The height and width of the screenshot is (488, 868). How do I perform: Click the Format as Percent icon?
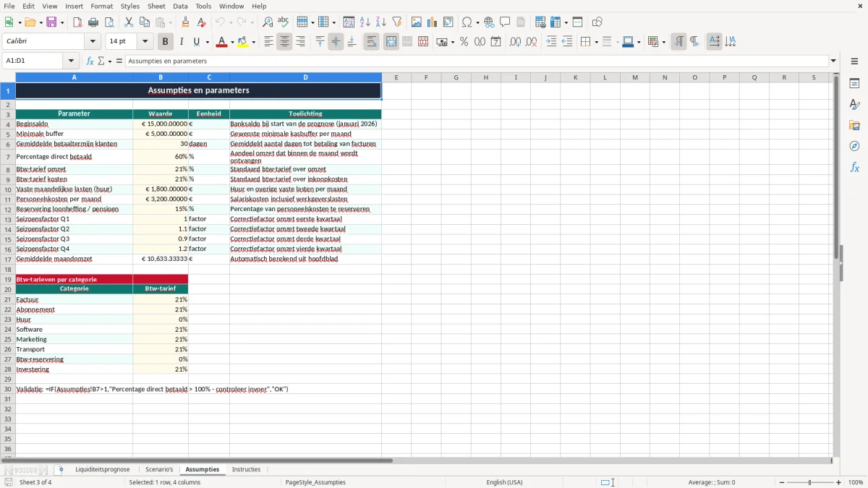click(464, 42)
